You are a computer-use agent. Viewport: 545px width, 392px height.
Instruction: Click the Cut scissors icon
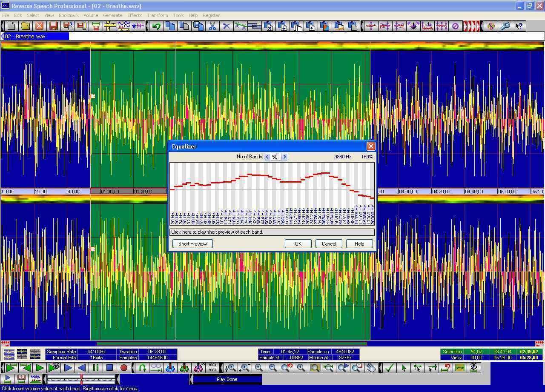click(212, 26)
